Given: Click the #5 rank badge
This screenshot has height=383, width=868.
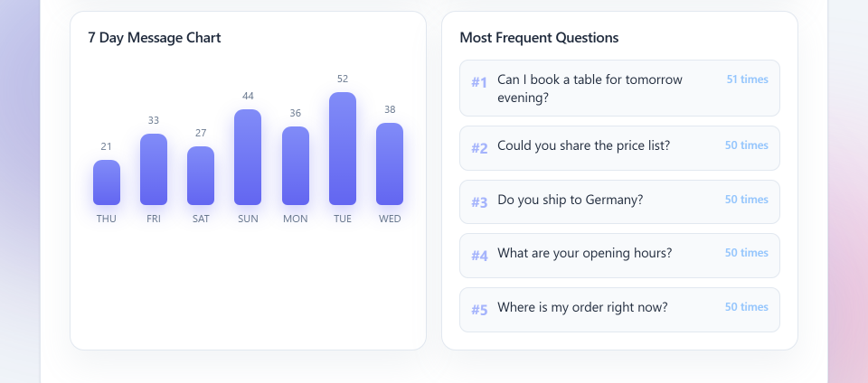Looking at the screenshot, I should coord(479,310).
